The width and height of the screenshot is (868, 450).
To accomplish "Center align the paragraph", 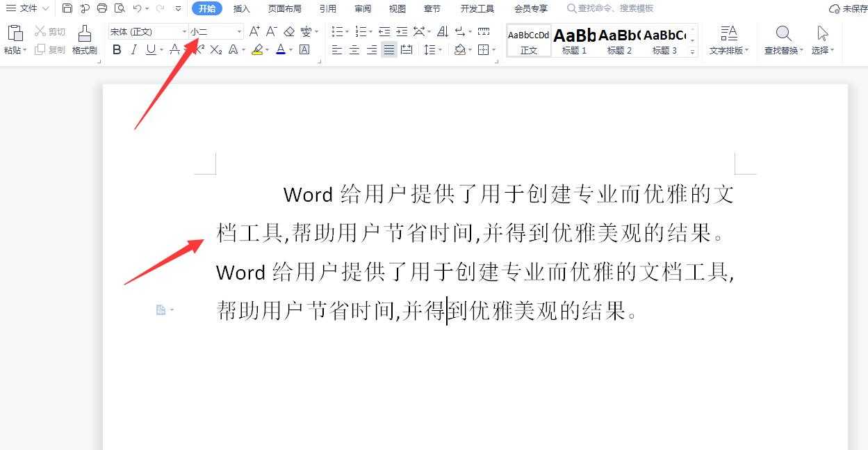I will (x=354, y=49).
